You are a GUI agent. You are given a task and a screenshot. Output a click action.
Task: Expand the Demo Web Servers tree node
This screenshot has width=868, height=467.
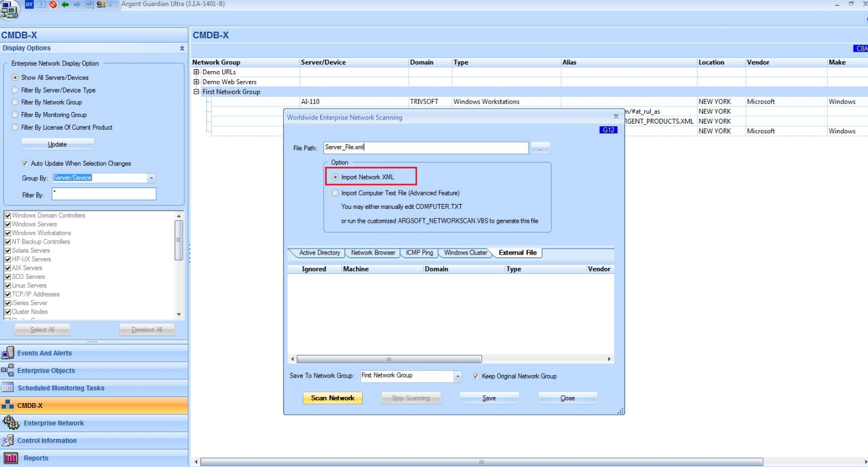point(197,82)
